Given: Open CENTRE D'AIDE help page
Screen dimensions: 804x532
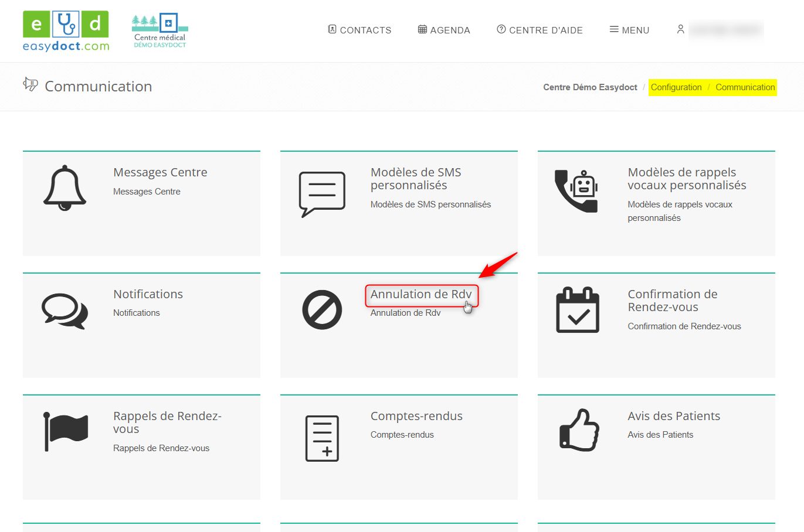Looking at the screenshot, I should [x=540, y=30].
